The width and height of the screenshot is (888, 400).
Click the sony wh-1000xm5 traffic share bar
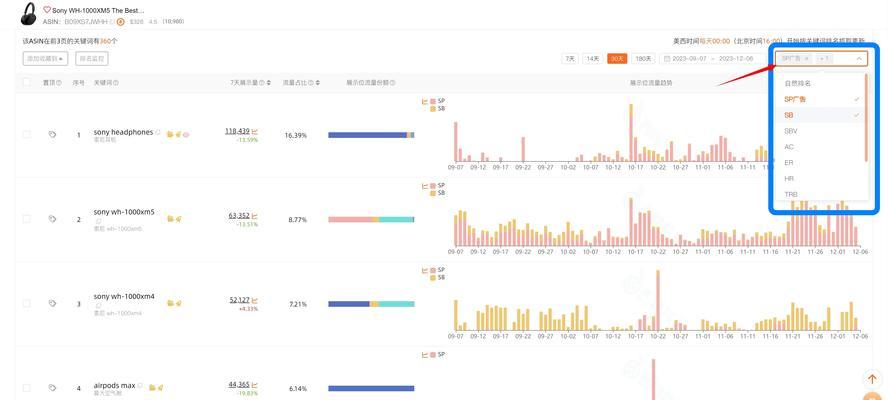[372, 219]
